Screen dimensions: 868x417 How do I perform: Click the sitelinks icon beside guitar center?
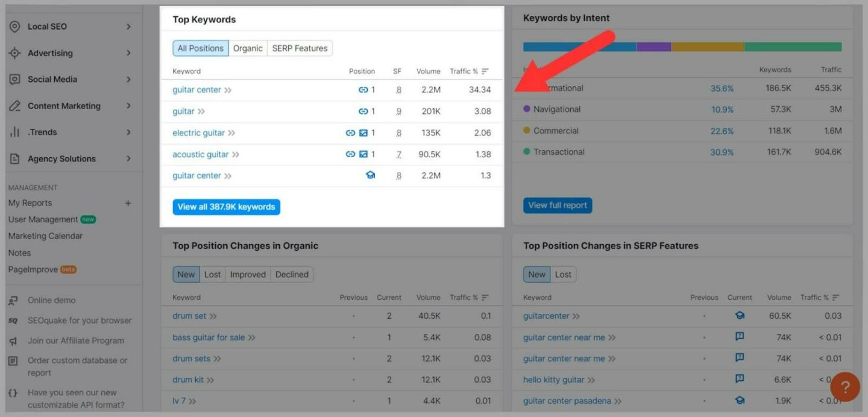click(363, 89)
